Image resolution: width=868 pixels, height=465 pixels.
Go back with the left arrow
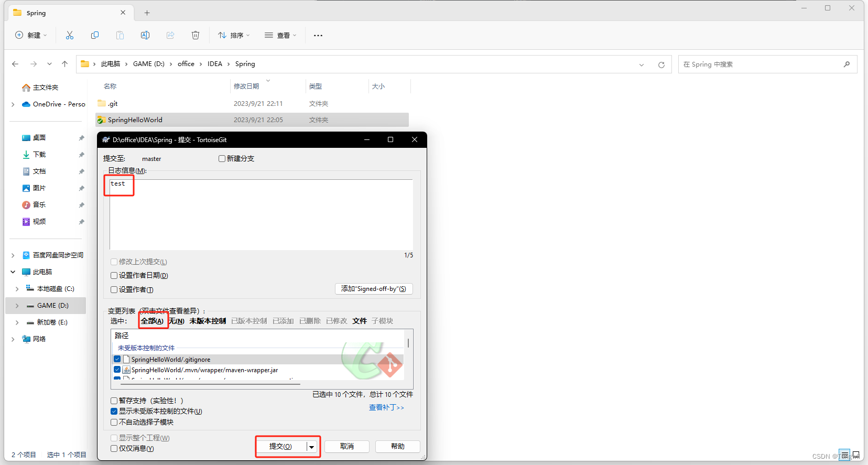[x=15, y=64]
